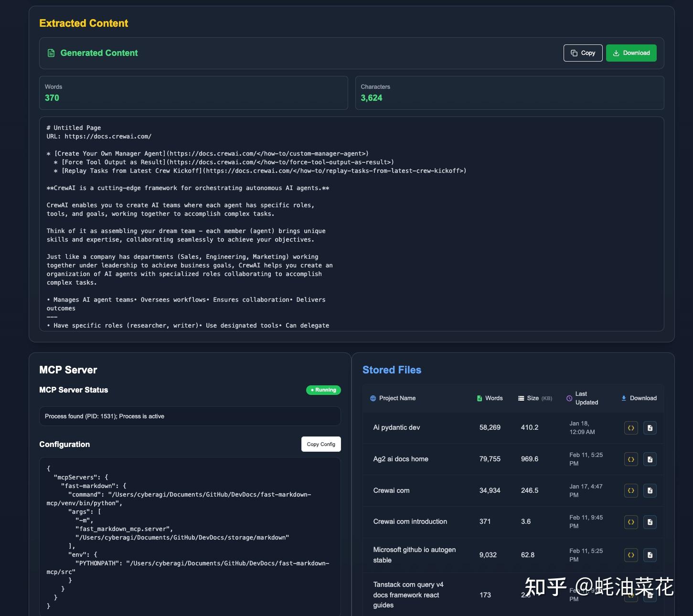Toggle the Running status badge
693x616 pixels.
coord(323,390)
